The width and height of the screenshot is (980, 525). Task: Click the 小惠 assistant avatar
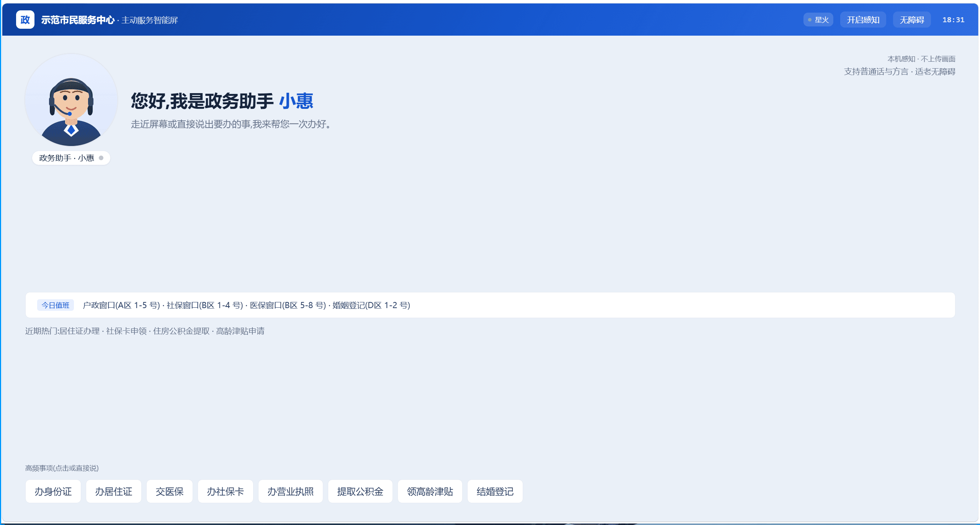pos(71,100)
